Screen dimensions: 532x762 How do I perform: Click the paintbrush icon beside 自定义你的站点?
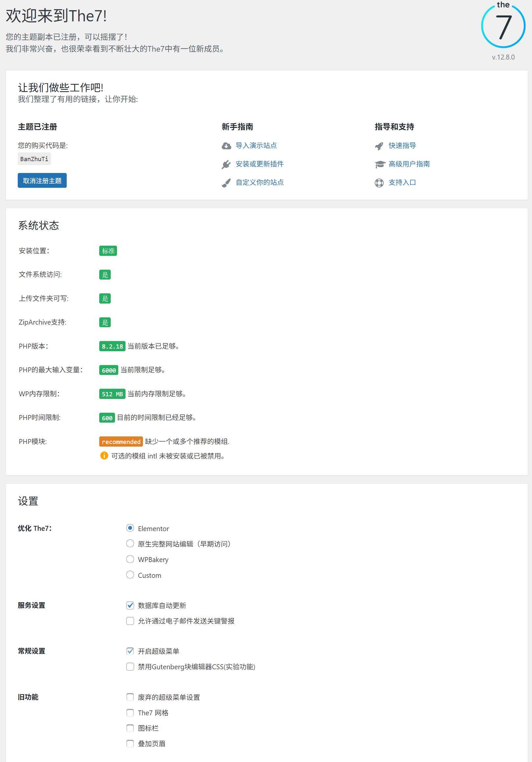click(x=226, y=183)
